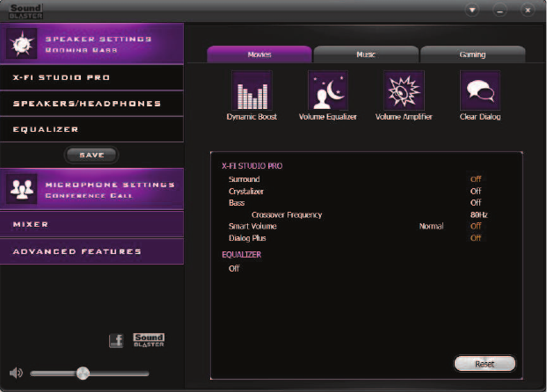Click the Dialog Plus label
This screenshot has height=392, width=547.
tap(247, 238)
